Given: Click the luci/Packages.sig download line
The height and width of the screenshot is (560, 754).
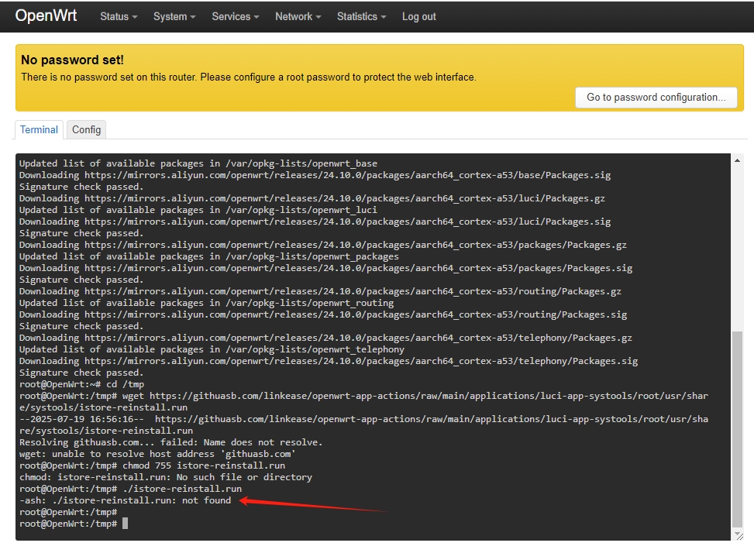Looking at the screenshot, I should 315,222.
